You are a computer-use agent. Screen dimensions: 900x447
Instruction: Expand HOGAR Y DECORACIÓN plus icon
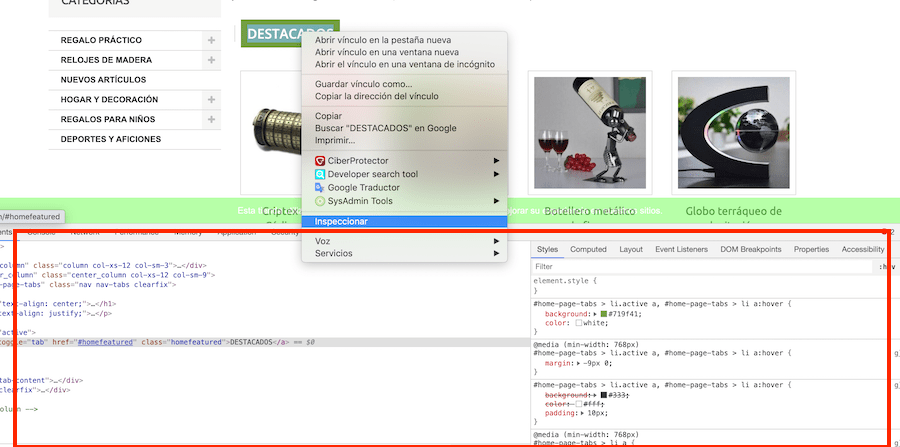211,99
